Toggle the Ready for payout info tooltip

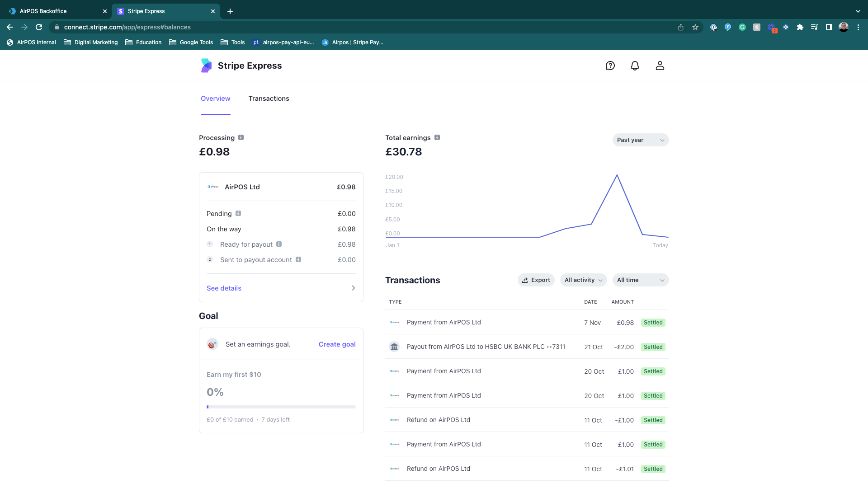point(278,244)
